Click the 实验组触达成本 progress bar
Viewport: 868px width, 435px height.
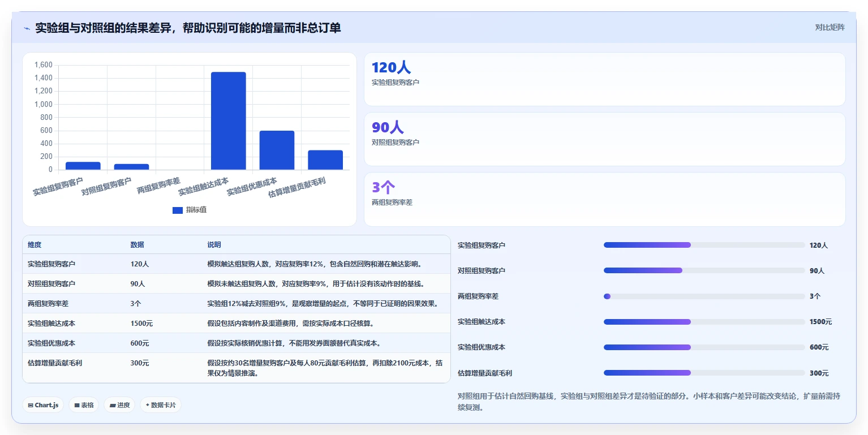click(x=704, y=322)
